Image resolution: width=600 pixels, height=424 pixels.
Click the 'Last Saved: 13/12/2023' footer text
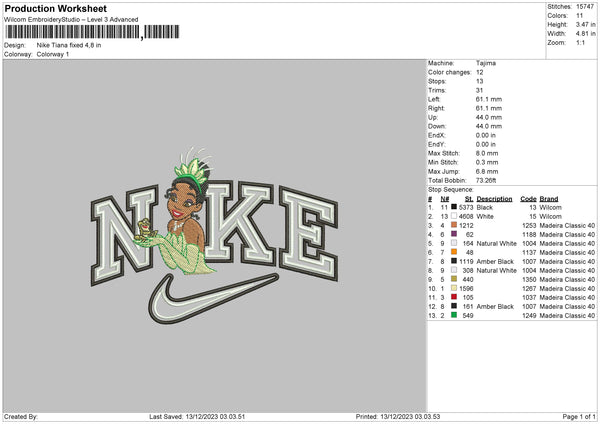pyautogui.click(x=197, y=417)
